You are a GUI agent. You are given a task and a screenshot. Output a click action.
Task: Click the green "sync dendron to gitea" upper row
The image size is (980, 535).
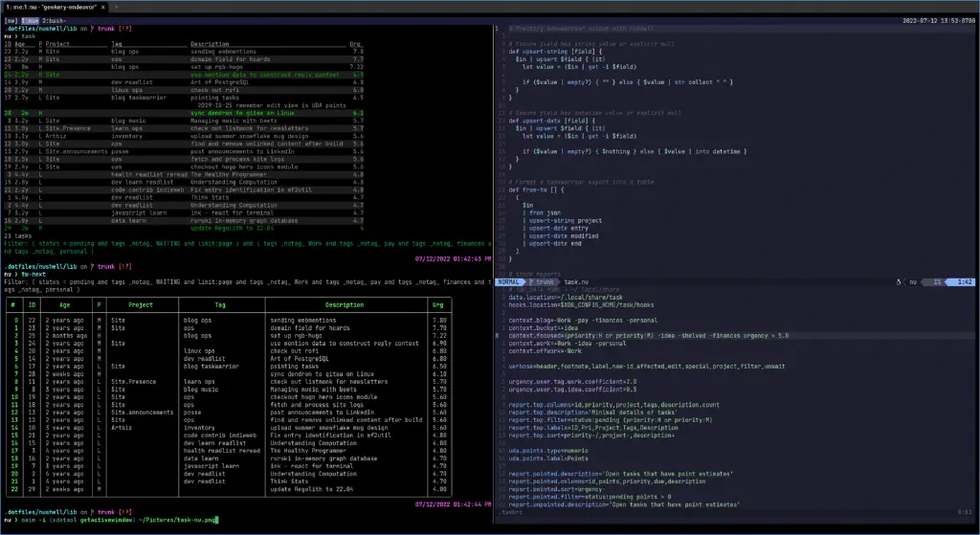click(x=184, y=113)
